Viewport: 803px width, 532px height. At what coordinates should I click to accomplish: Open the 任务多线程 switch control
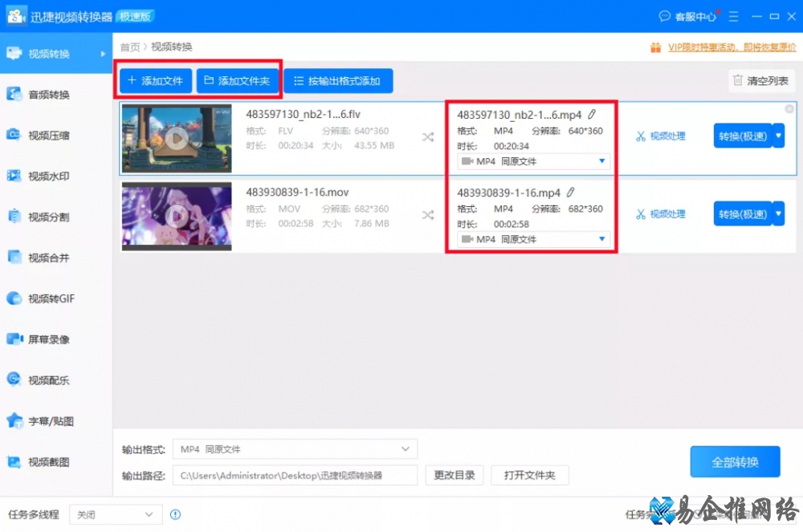(x=115, y=514)
